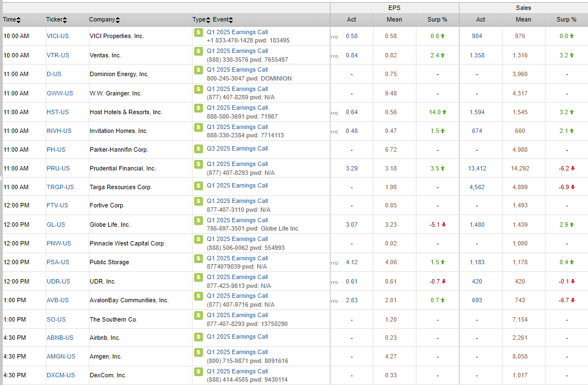The image size is (588, 385).
Task: Click the green earnings icon for UDR, Inc.
Action: tap(199, 277)
